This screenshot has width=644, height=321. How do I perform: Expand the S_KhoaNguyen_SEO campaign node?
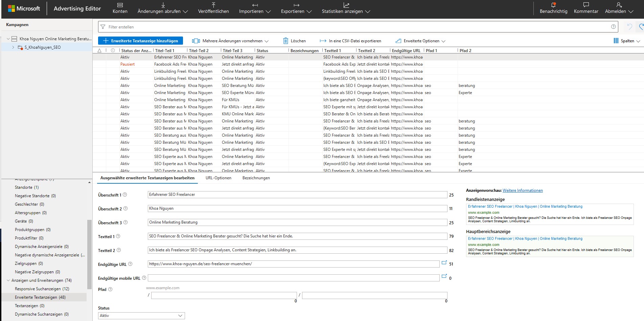pos(13,47)
